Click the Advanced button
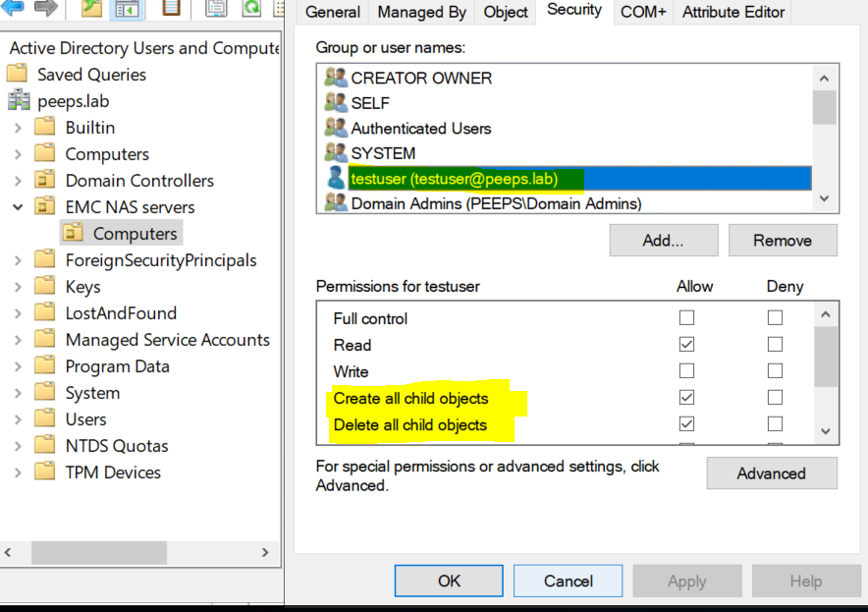The height and width of the screenshot is (612, 868). click(771, 473)
